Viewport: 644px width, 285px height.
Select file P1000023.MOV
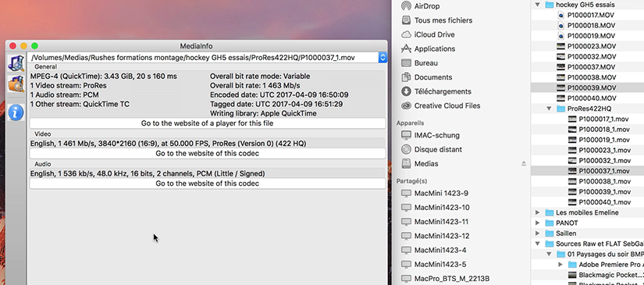click(x=592, y=46)
